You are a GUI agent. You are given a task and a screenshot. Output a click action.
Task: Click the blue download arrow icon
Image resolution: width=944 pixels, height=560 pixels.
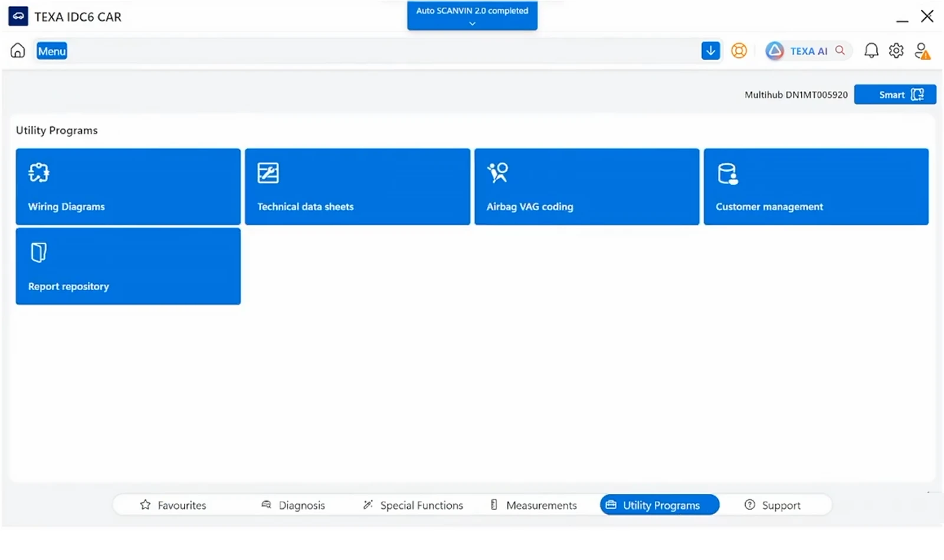point(710,51)
